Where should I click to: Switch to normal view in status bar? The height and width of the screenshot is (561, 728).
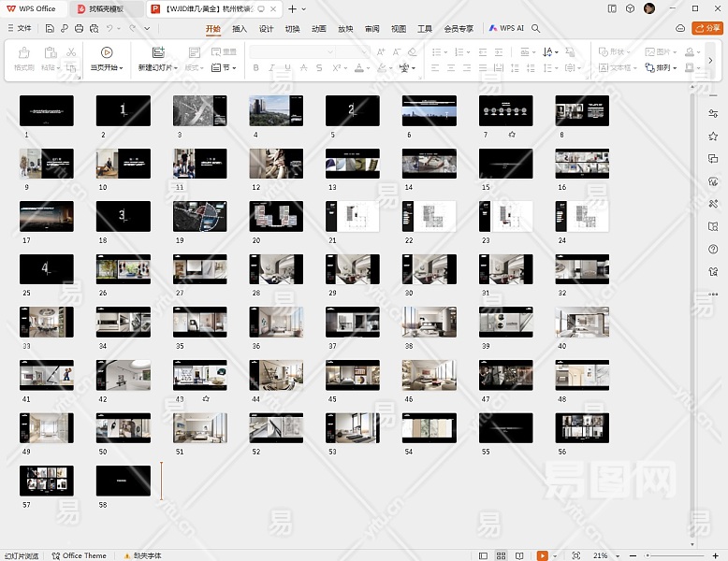(482, 555)
